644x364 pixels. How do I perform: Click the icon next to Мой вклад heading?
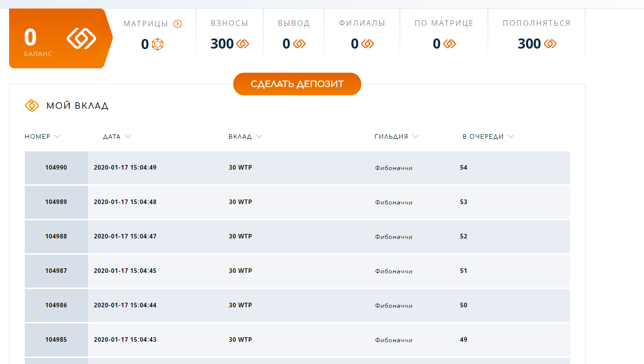coord(32,106)
